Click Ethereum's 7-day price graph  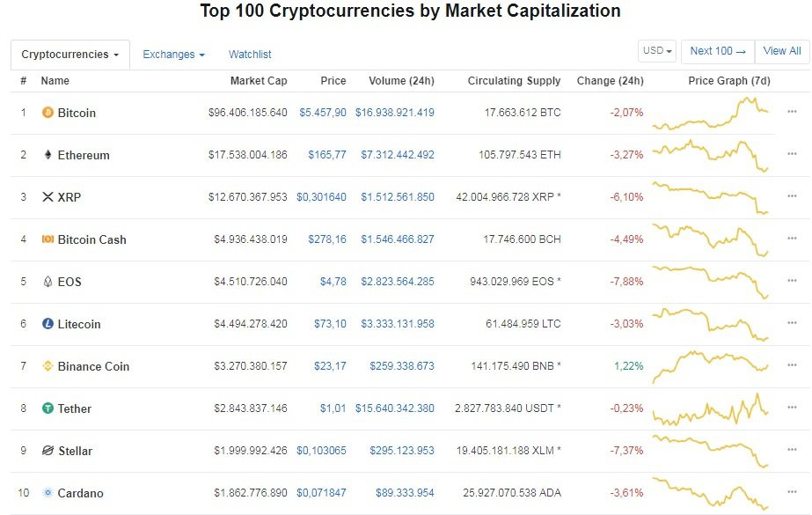[711, 156]
